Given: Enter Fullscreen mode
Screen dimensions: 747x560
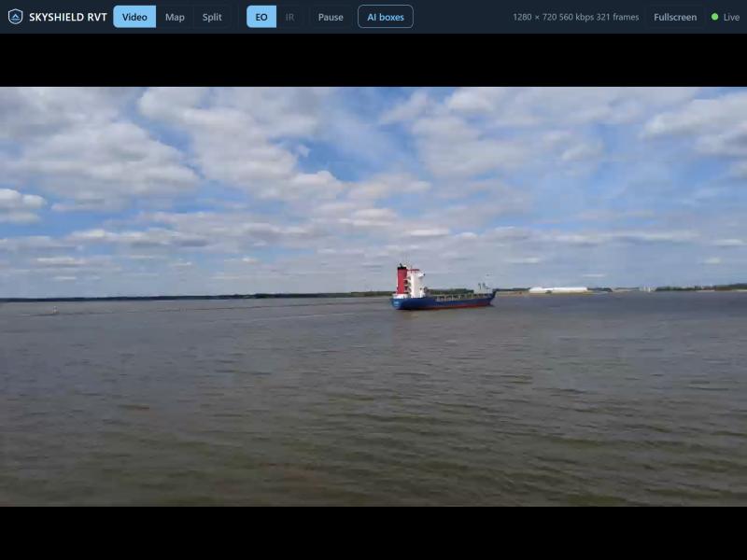Looking at the screenshot, I should (675, 17).
